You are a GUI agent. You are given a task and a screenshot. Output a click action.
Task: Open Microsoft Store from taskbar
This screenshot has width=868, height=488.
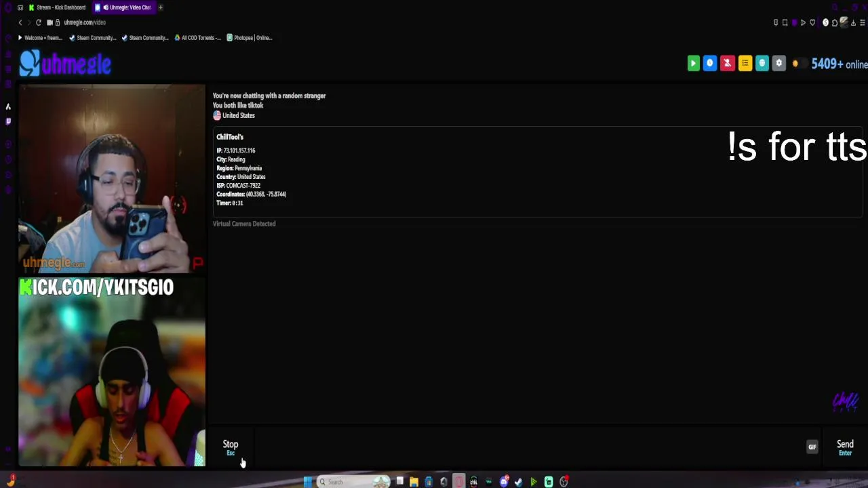pyautogui.click(x=429, y=481)
